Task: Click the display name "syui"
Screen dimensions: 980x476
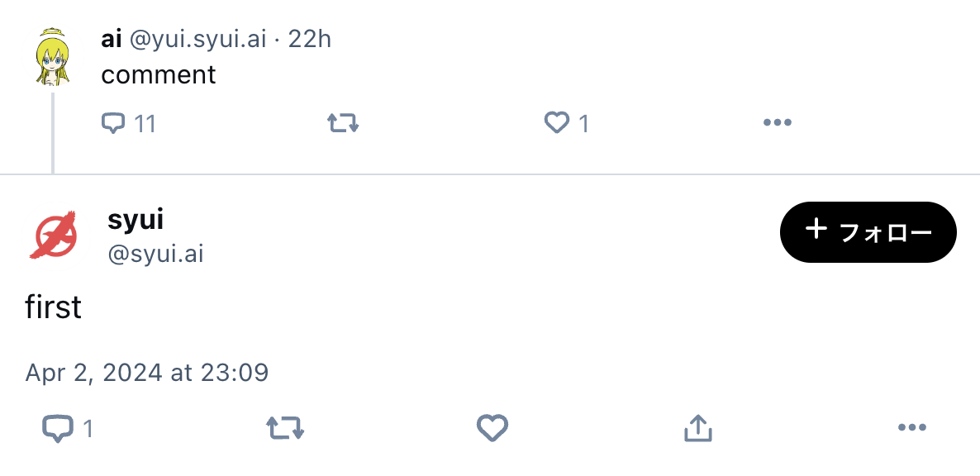Action: click(x=136, y=221)
